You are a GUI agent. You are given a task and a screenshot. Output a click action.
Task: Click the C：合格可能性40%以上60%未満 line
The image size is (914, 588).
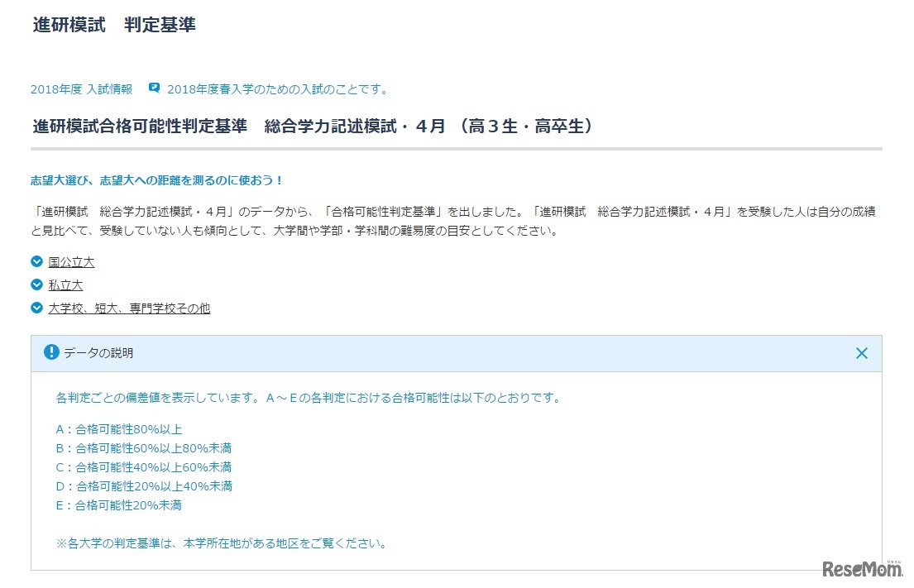(144, 467)
